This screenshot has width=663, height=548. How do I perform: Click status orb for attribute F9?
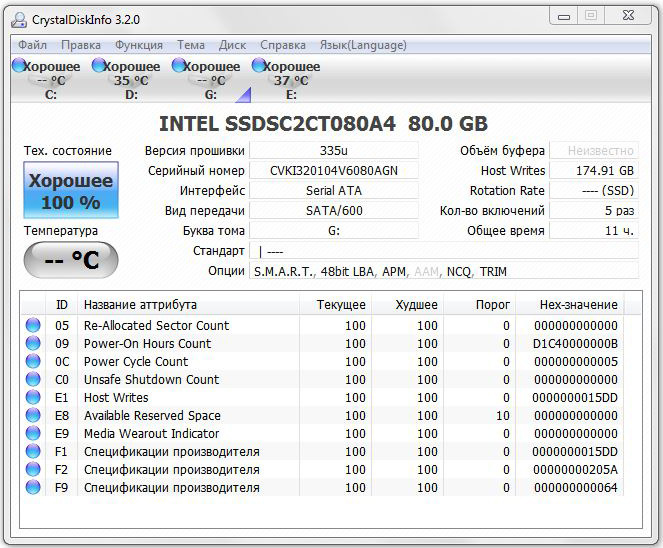tap(33, 487)
